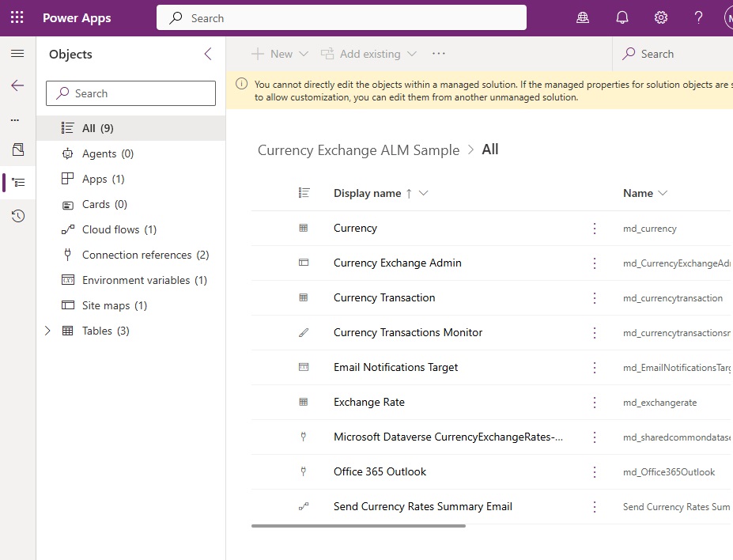Open Email Notifications Target item
Viewport: 733px width, 560px height.
tap(396, 368)
